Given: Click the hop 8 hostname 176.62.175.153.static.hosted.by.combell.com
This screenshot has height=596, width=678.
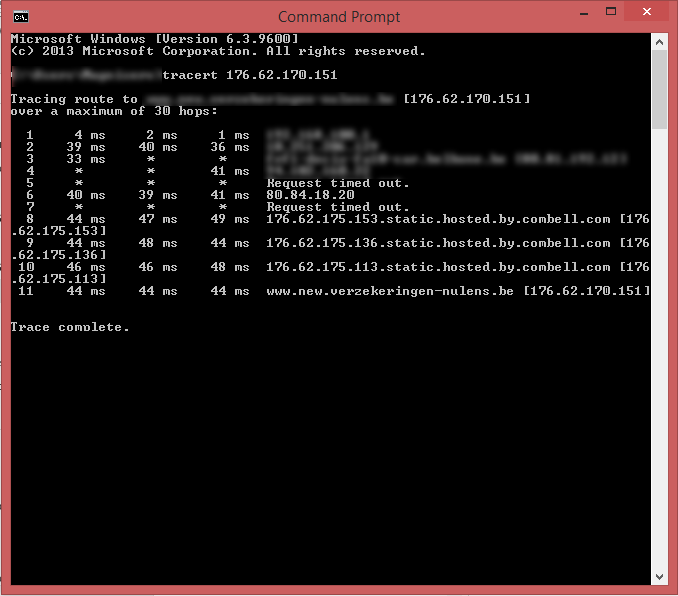Looking at the screenshot, I should click(437, 218).
